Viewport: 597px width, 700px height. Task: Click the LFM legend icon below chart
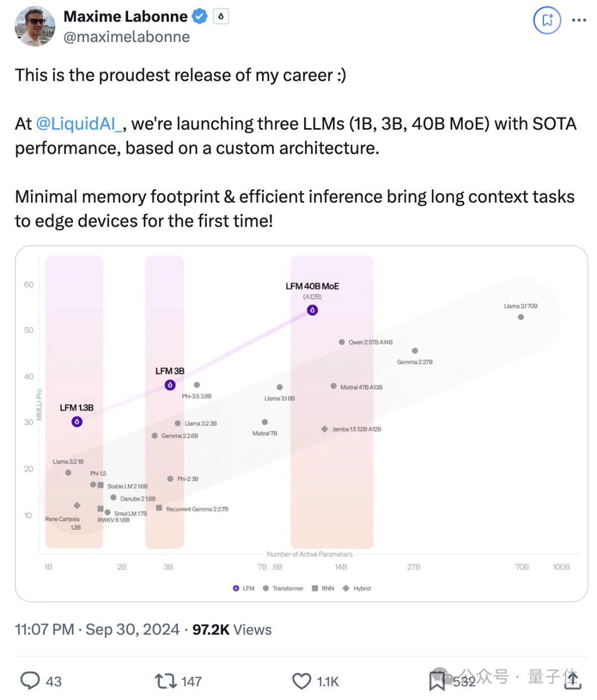click(236, 588)
